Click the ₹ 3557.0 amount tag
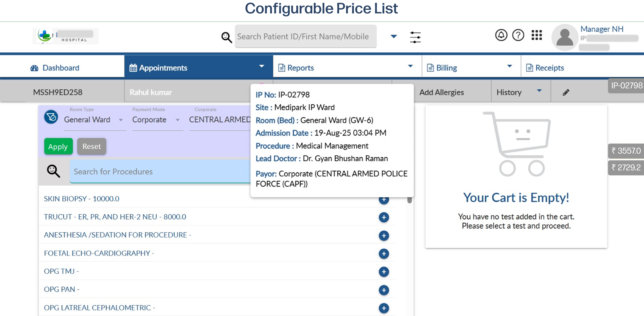Screen dimensions: 644x316 point(626,151)
